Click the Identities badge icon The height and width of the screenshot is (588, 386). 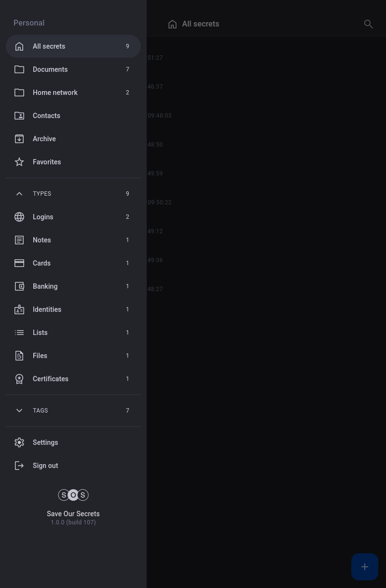click(19, 309)
